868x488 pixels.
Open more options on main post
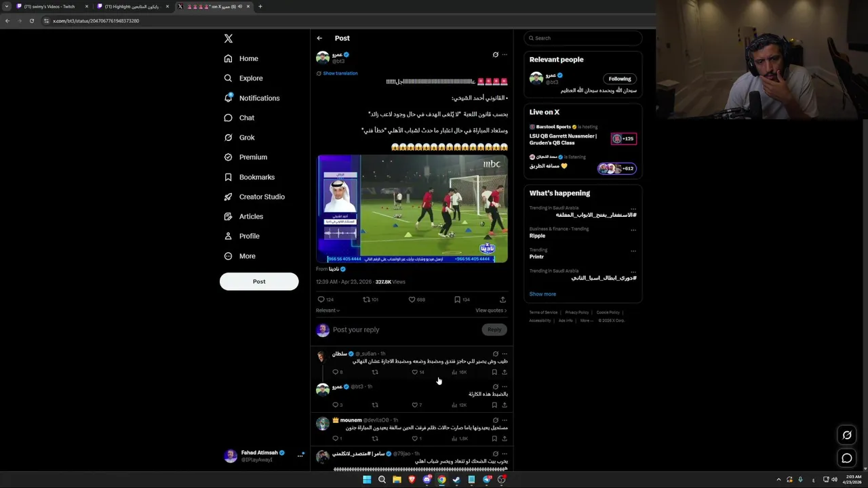click(505, 55)
